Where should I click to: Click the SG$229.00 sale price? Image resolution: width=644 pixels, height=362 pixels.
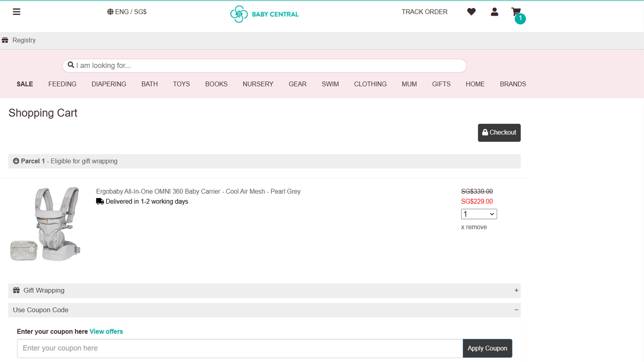coord(477,201)
